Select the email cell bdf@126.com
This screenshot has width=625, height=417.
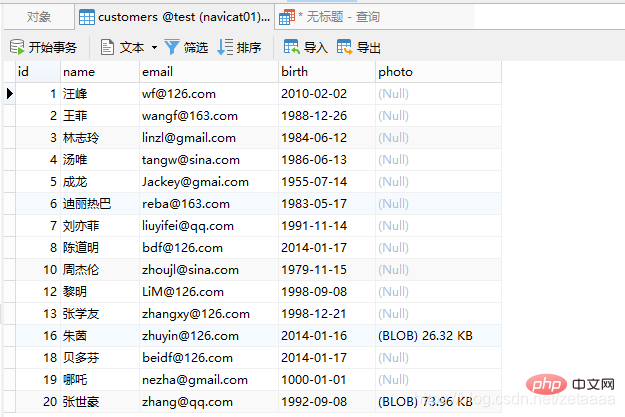(209, 248)
